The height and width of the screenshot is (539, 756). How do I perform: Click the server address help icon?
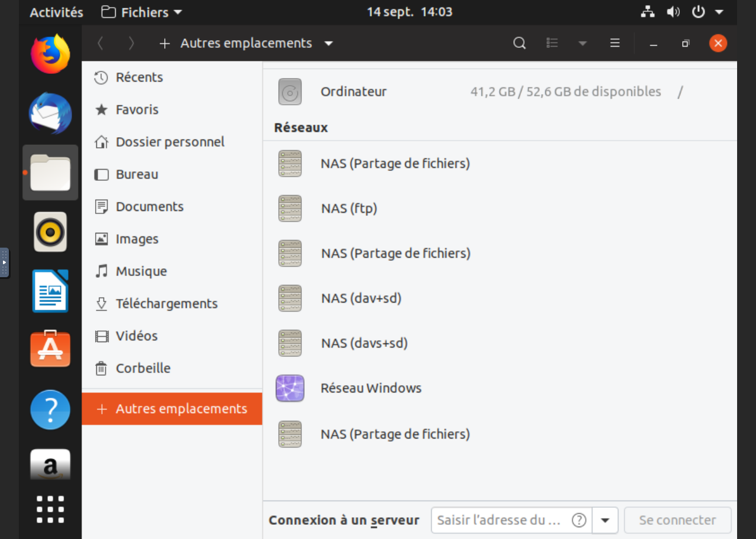(579, 520)
